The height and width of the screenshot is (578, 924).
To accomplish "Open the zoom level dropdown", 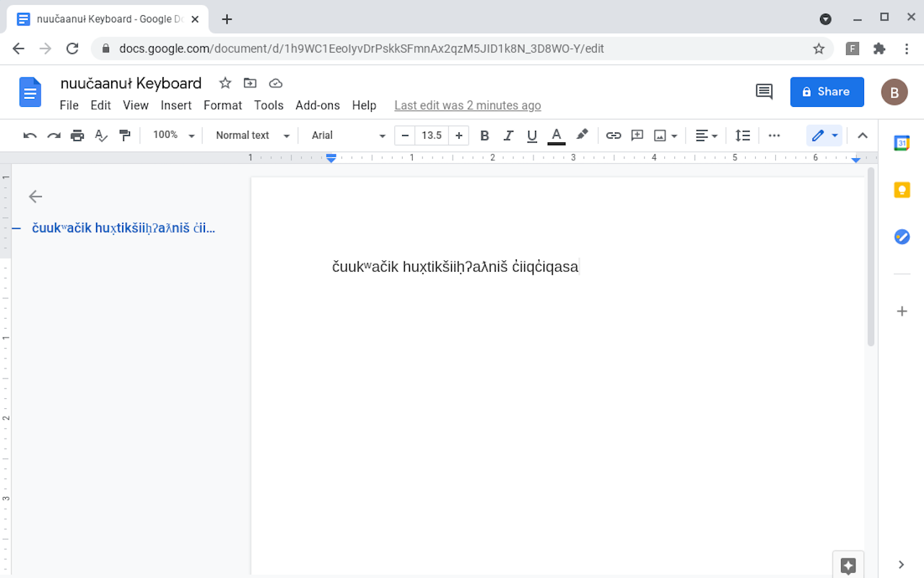I will click(174, 135).
